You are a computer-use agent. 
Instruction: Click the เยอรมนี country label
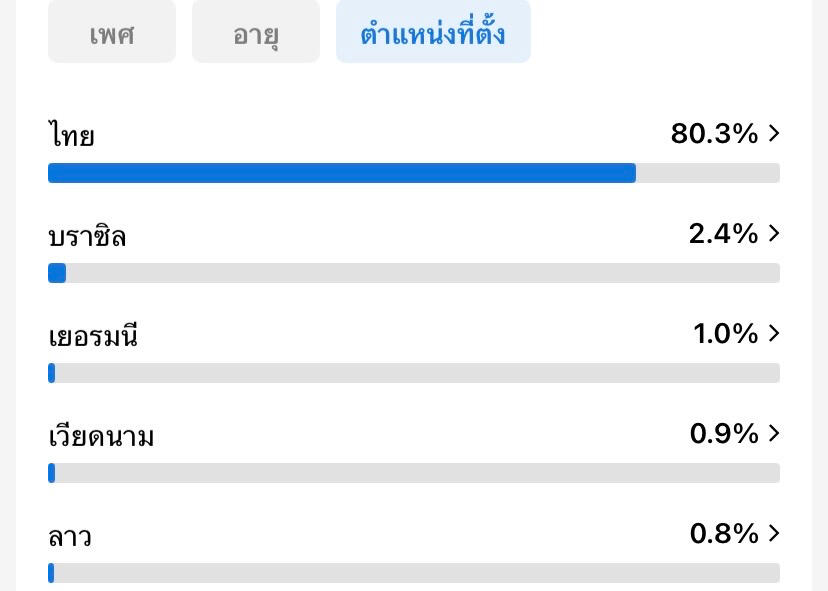click(x=93, y=336)
